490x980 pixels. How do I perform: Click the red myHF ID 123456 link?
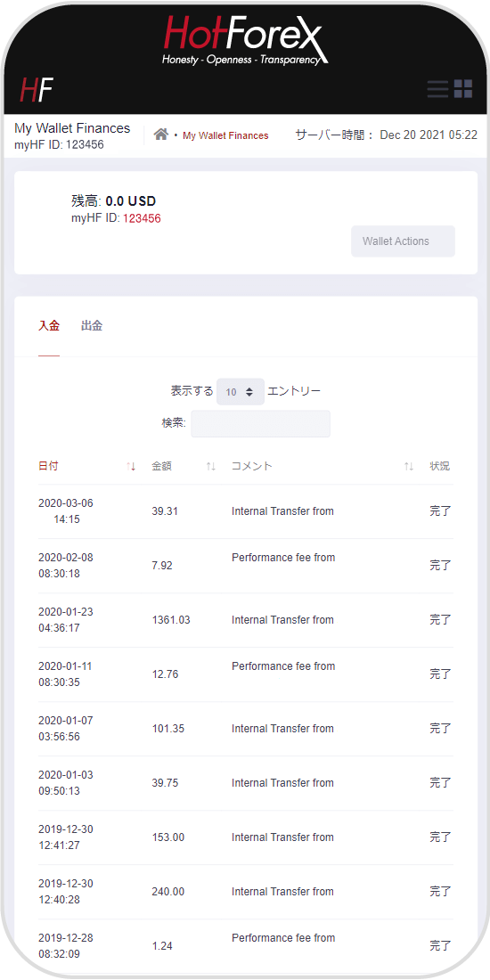tap(142, 218)
